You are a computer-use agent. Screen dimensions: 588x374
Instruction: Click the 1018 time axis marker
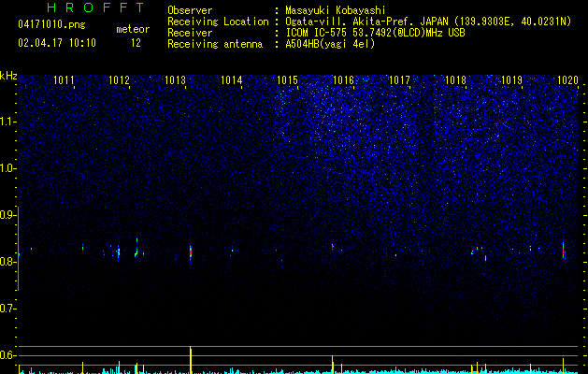[455, 80]
